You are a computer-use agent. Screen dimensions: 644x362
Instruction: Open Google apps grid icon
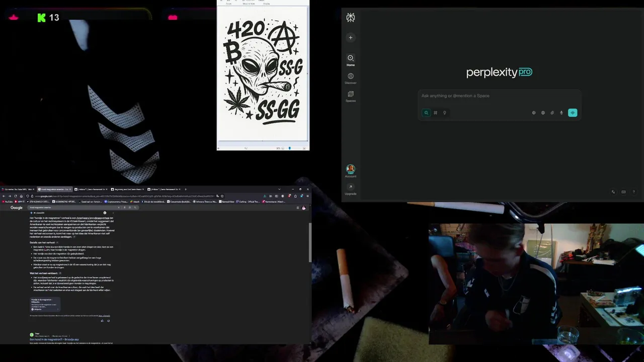(x=298, y=208)
